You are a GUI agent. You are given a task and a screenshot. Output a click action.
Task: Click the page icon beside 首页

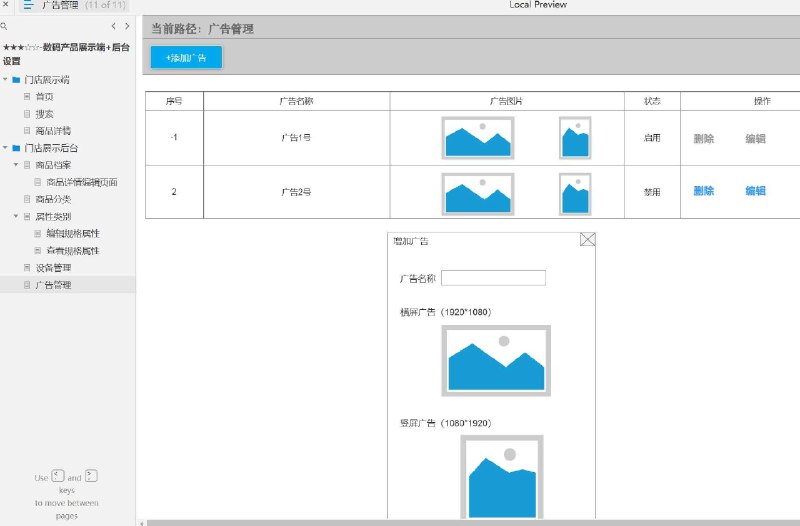coord(27,96)
